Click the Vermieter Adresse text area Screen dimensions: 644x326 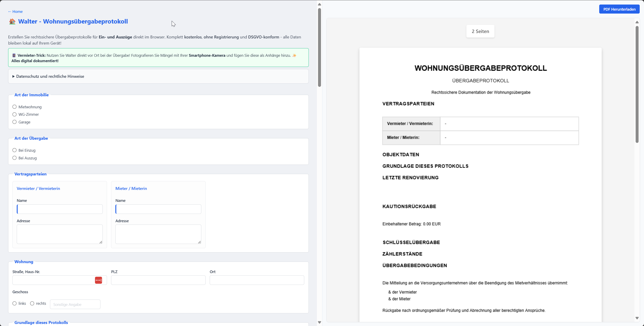click(x=60, y=234)
